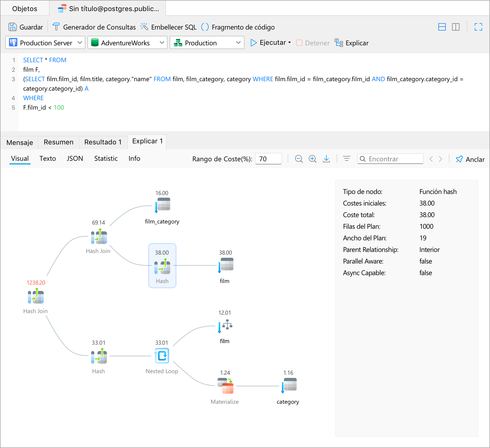The image size is (490, 448).
Task: Select the Nested Loop node icon
Action: (x=162, y=356)
